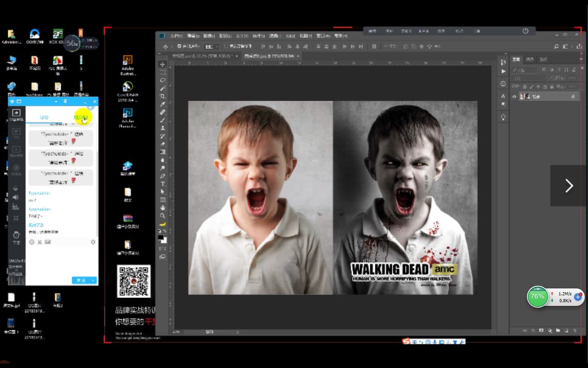Open the layer blend mode dropdown
588x368 pixels.
(528, 79)
